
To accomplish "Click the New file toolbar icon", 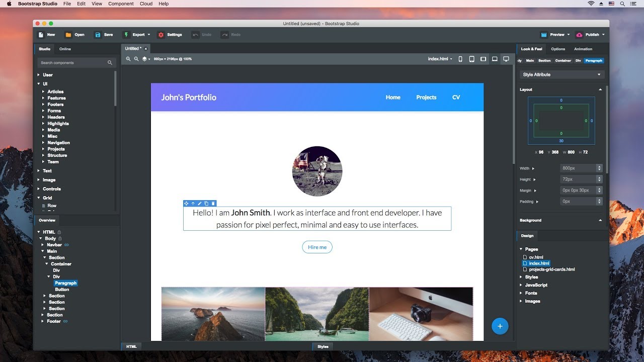I will 41,35.
